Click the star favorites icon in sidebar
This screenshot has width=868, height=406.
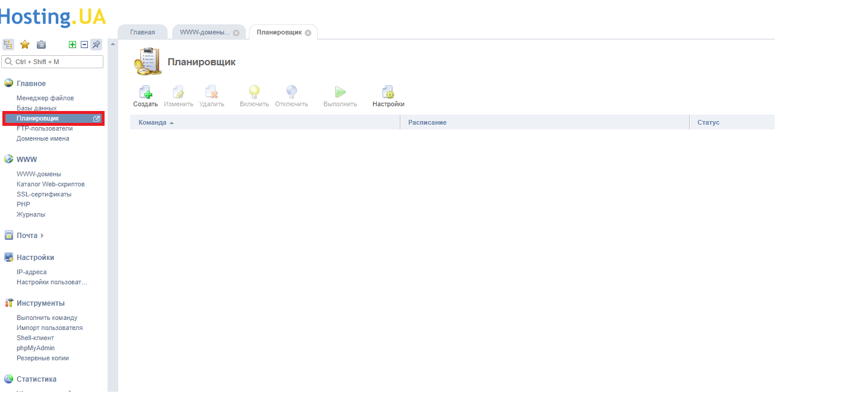click(25, 45)
